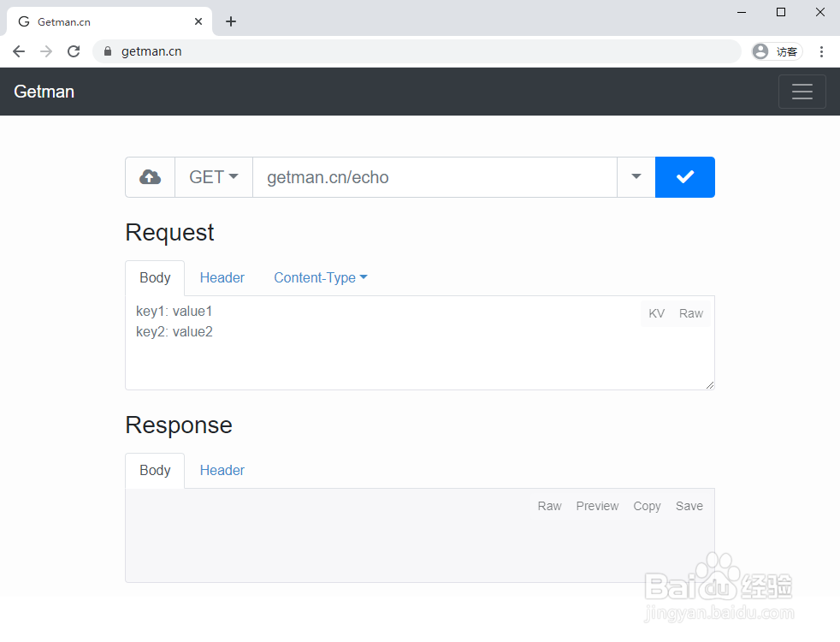Click the textarea resize handle corner
Screen dimensions: 840x642
pos(710,384)
